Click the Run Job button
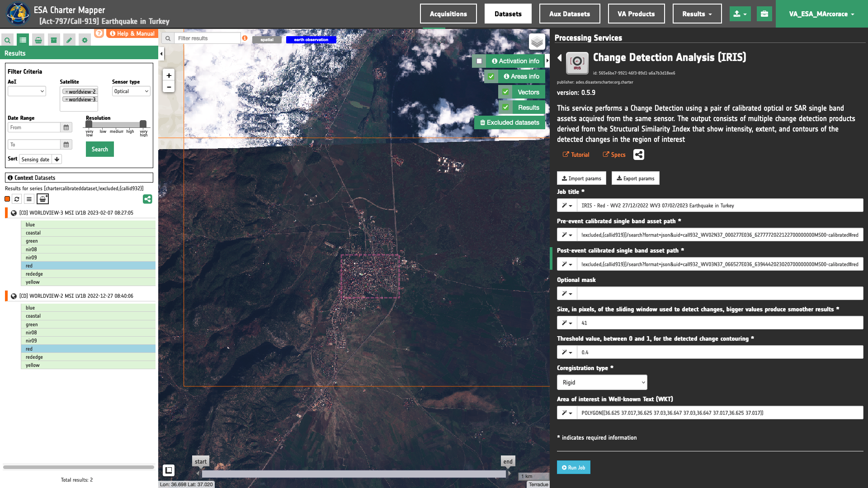The height and width of the screenshot is (488, 868). point(573,467)
